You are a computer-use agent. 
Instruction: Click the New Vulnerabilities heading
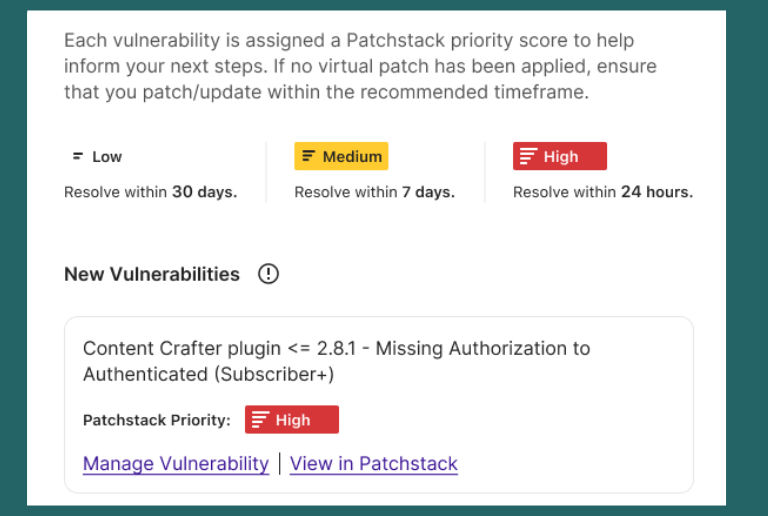(x=152, y=274)
